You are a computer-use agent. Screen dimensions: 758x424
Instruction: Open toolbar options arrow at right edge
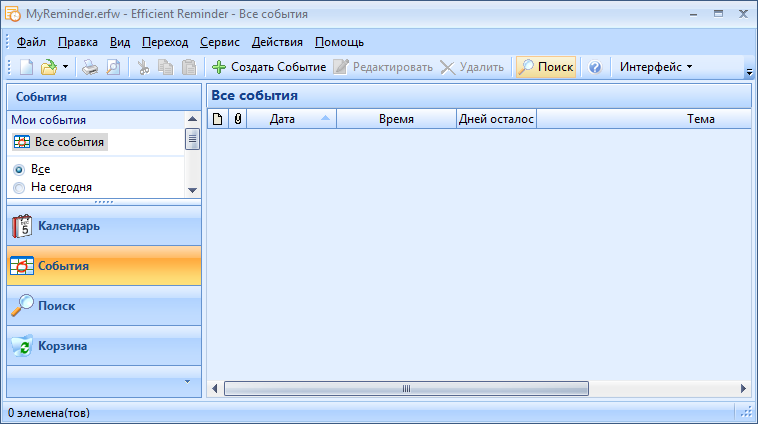[749, 72]
